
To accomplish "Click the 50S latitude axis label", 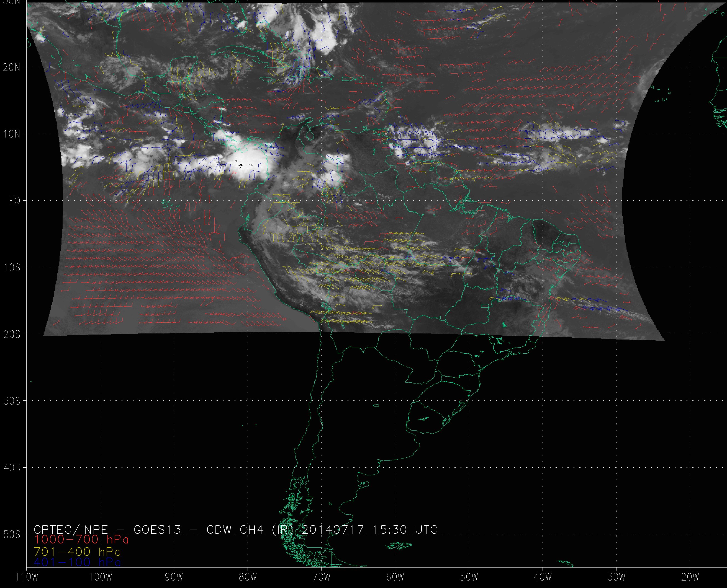I will (x=12, y=535).
